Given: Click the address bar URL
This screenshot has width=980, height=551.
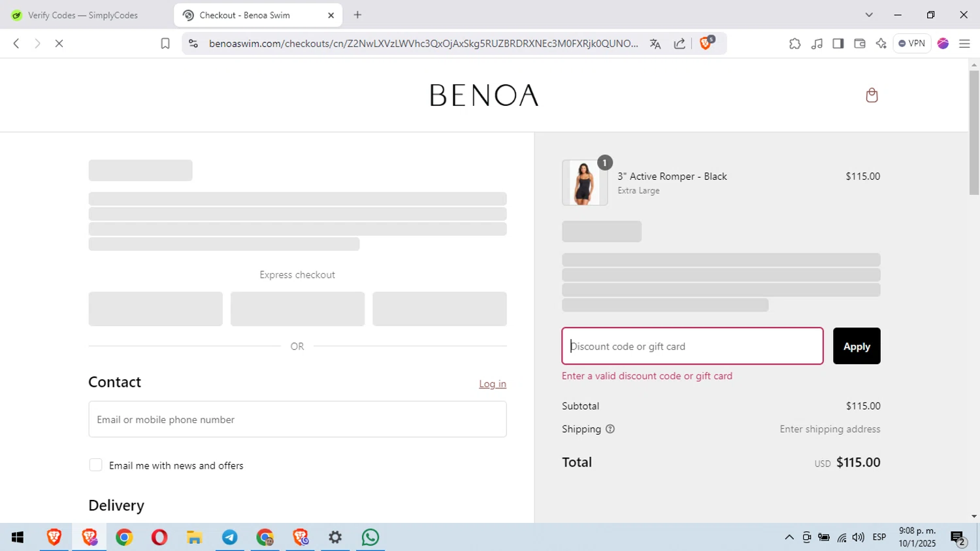Looking at the screenshot, I should point(423,44).
